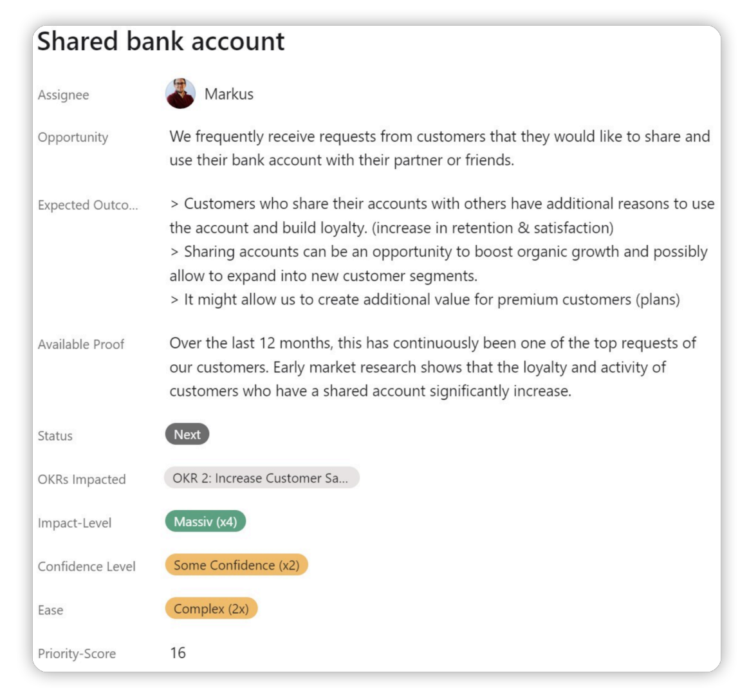
Task: Change the Massiv (x4) impact tag
Action: click(x=205, y=522)
